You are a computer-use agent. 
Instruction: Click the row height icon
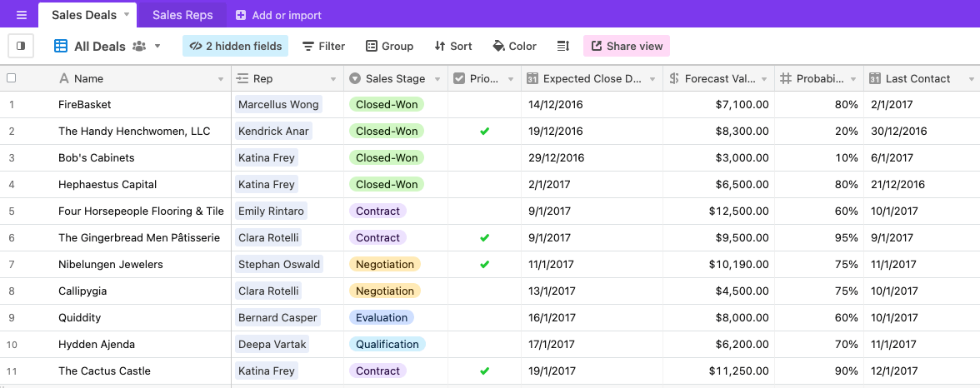(x=563, y=47)
